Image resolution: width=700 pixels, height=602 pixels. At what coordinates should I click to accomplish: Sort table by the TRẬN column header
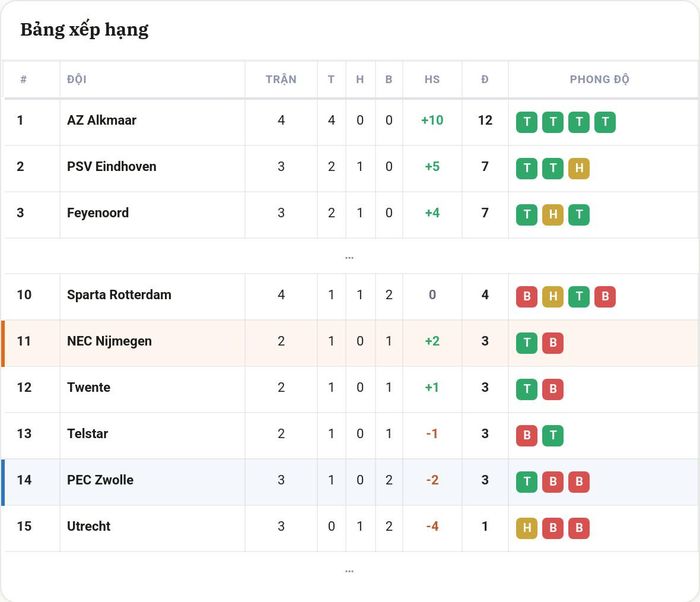(x=281, y=79)
